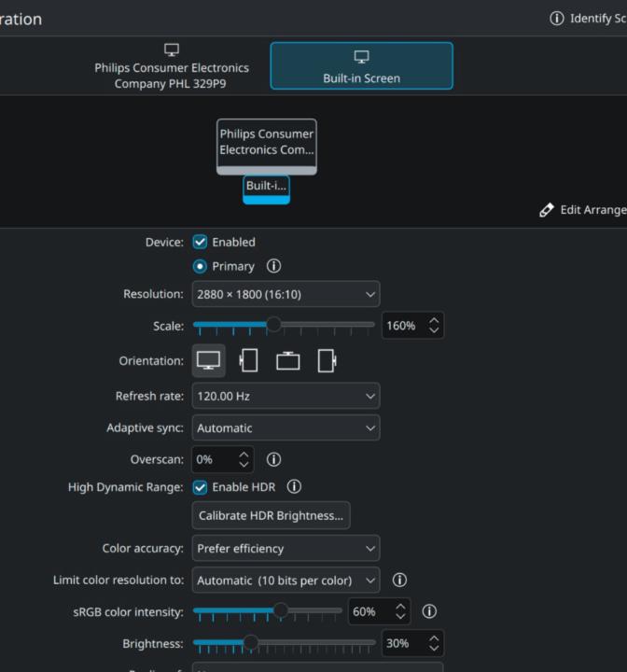The image size is (627, 672).
Task: Select the upside-down orientation icon
Action: coord(287,361)
